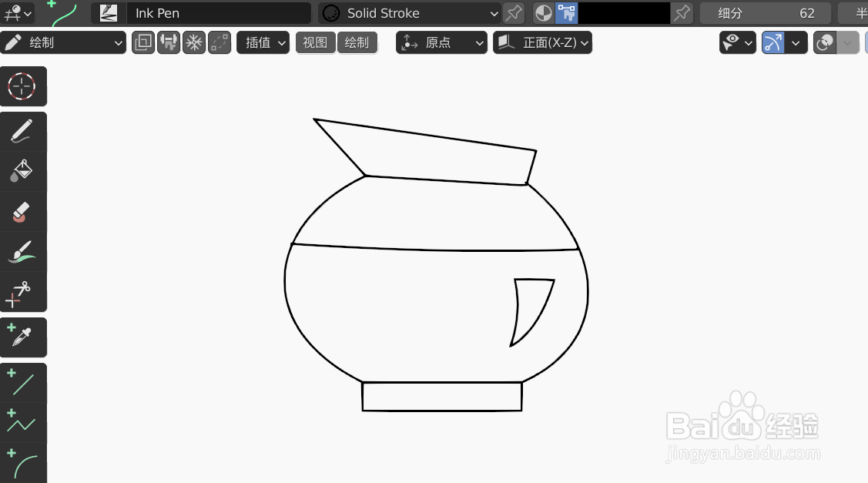Click the Ink Pen brush thumbnail
Viewport: 868px width, 483px height.
[x=109, y=13]
